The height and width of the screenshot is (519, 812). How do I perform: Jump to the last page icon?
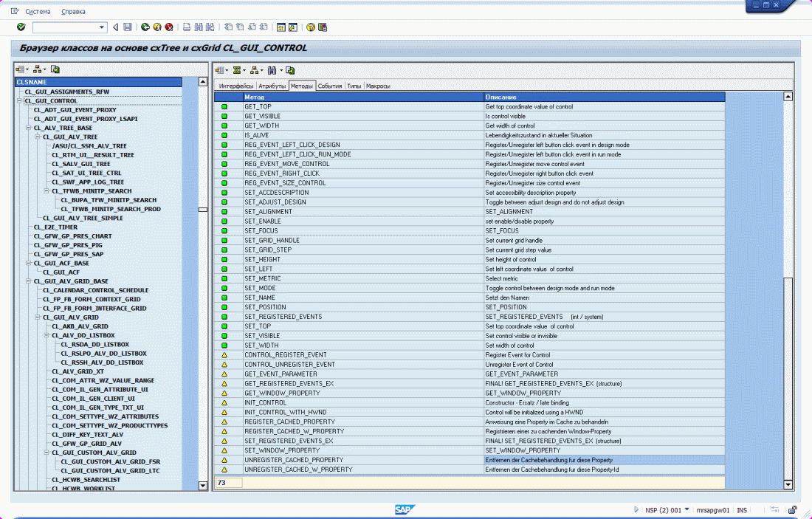264,27
